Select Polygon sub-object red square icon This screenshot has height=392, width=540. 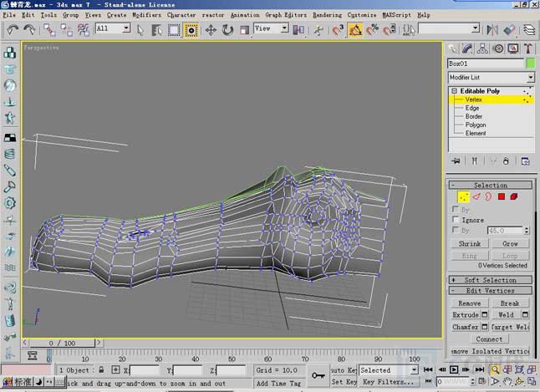point(501,196)
